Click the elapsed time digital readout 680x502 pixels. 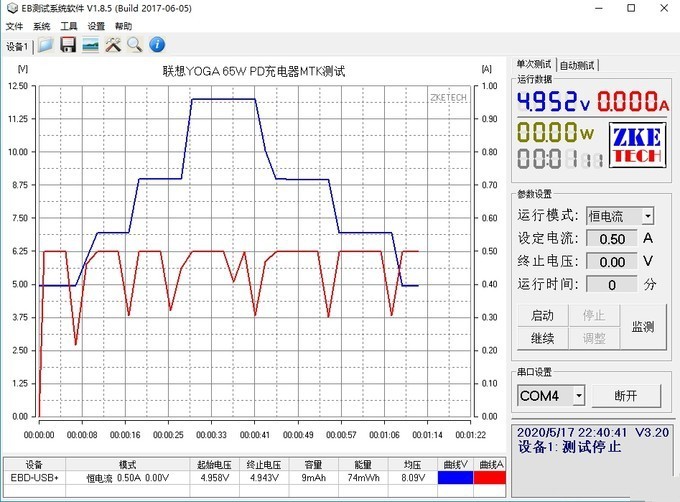click(560, 159)
